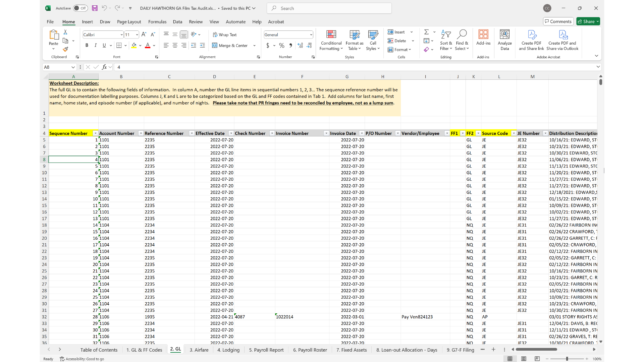The height and width of the screenshot is (362, 644).
Task: Click the Increase Indent icon
Action: point(202,45)
